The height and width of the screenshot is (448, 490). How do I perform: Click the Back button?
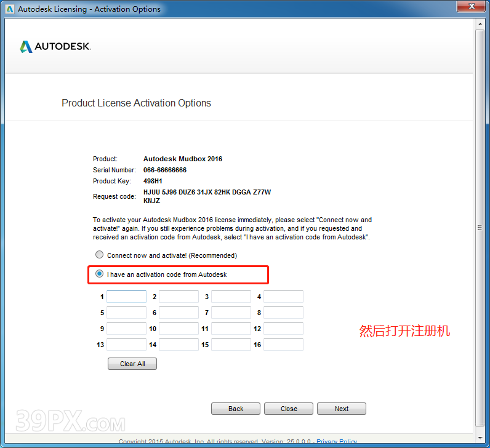tap(236, 409)
